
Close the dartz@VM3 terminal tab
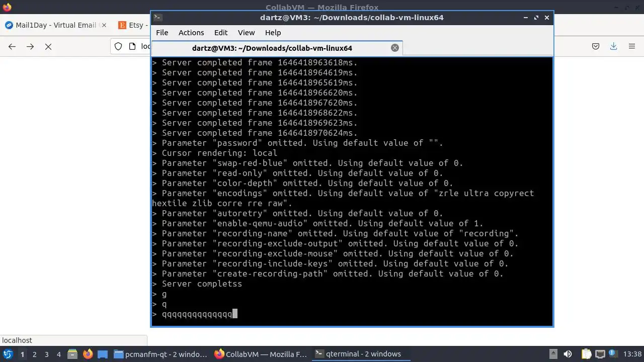coord(395,48)
